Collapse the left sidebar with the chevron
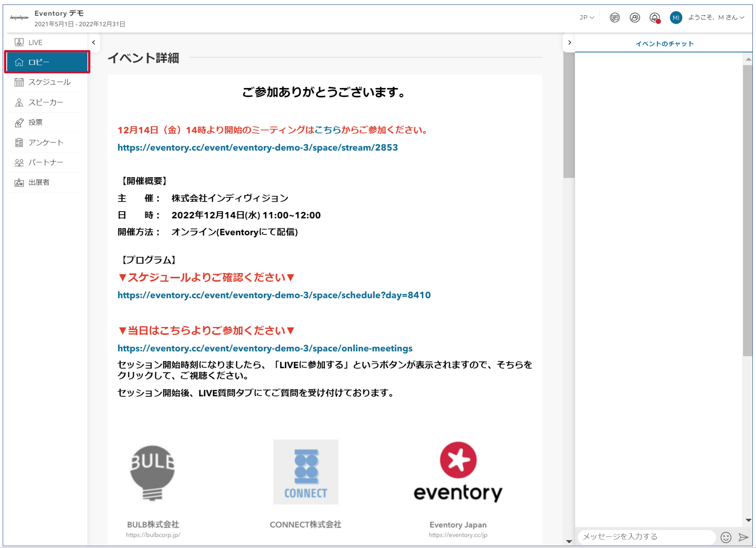Image resolution: width=756 pixels, height=548 pixels. [93, 42]
